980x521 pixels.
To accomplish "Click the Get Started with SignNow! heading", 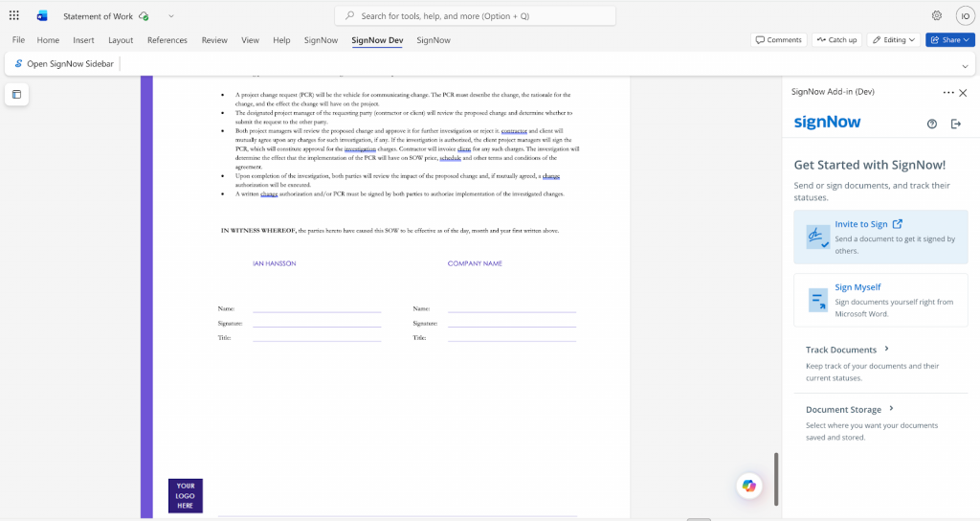I will tap(869, 165).
